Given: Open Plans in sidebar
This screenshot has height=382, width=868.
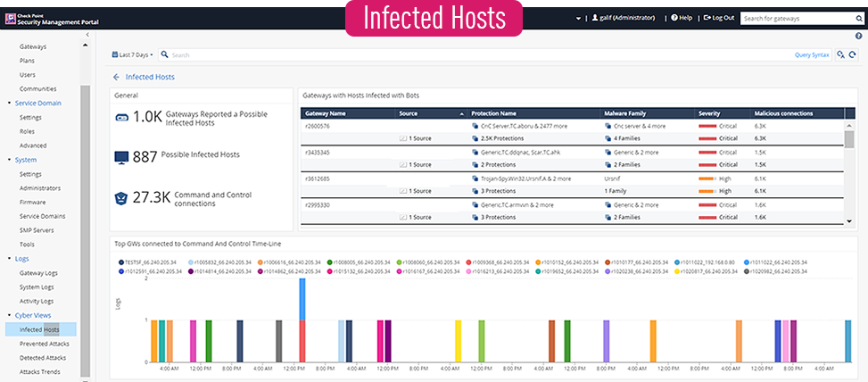Looking at the screenshot, I should pos(27,61).
